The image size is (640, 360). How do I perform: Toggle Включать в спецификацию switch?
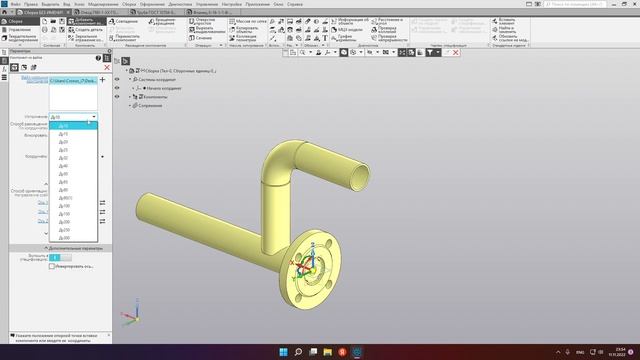(60, 257)
